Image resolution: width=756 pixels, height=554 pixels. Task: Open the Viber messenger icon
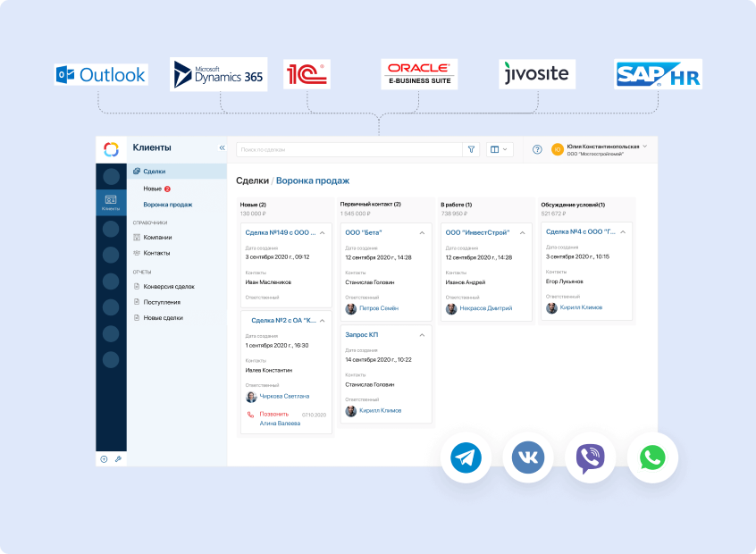pos(590,458)
